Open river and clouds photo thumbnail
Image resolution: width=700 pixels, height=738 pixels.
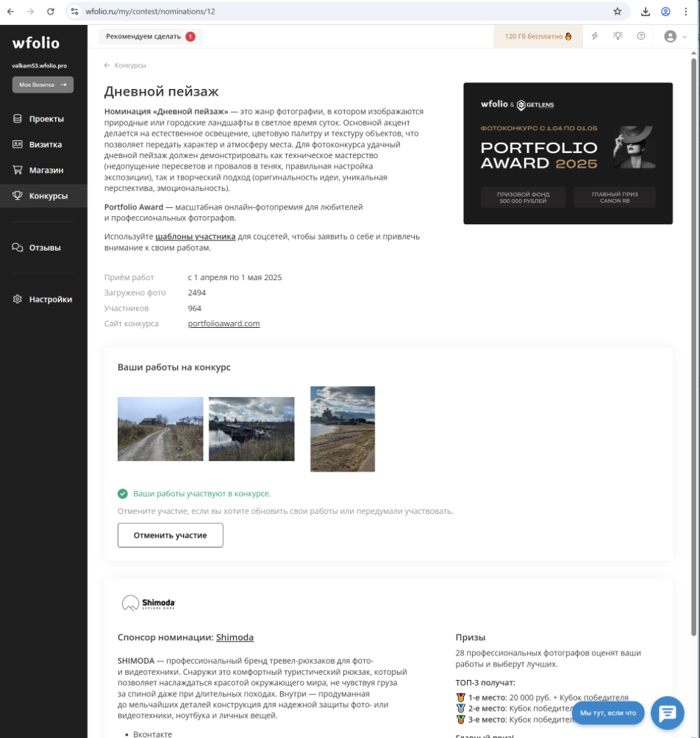point(251,429)
